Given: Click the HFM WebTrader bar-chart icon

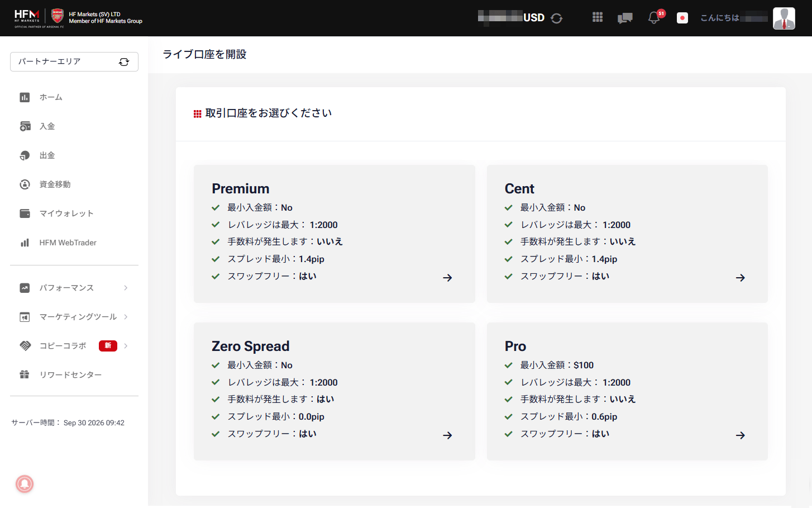Looking at the screenshot, I should (25, 243).
